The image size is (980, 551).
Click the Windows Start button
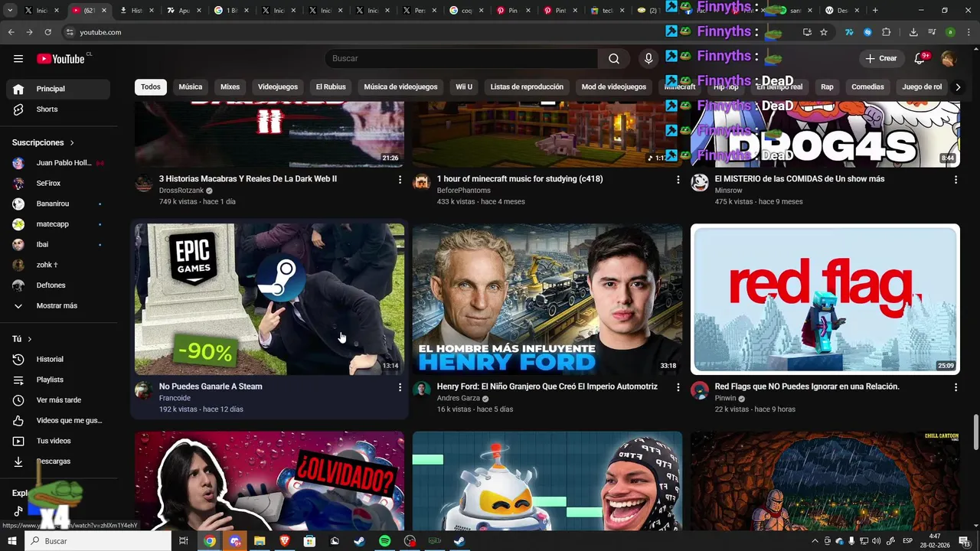point(12,541)
